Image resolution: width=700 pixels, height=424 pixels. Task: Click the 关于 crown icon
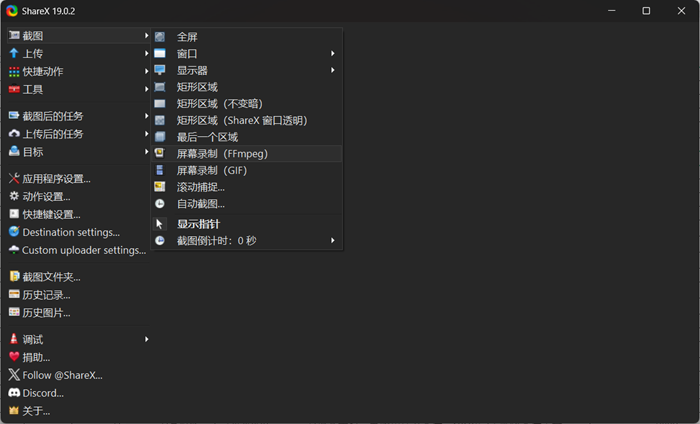[x=14, y=411]
